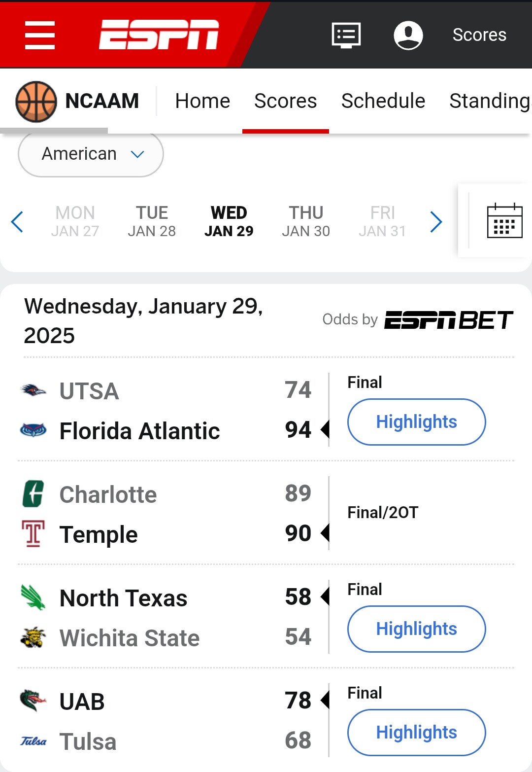This screenshot has width=532, height=772.
Task: Open the user profile icon
Action: [408, 35]
